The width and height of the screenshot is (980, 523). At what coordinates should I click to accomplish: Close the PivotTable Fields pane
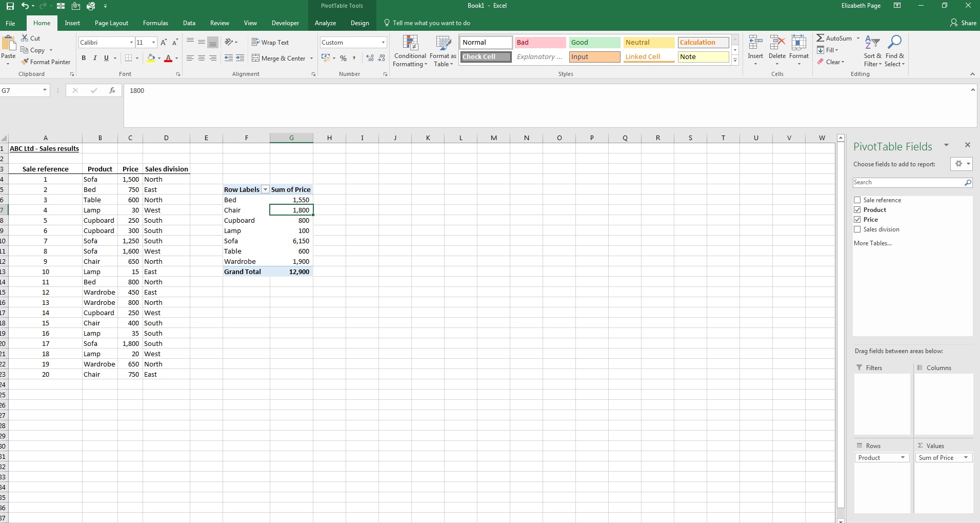[968, 145]
